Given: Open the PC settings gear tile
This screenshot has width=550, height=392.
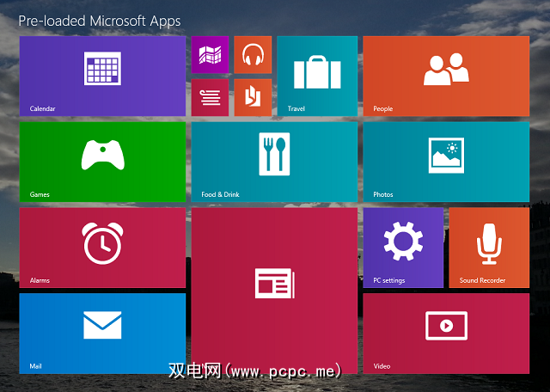Looking at the screenshot, I should pyautogui.click(x=403, y=248).
